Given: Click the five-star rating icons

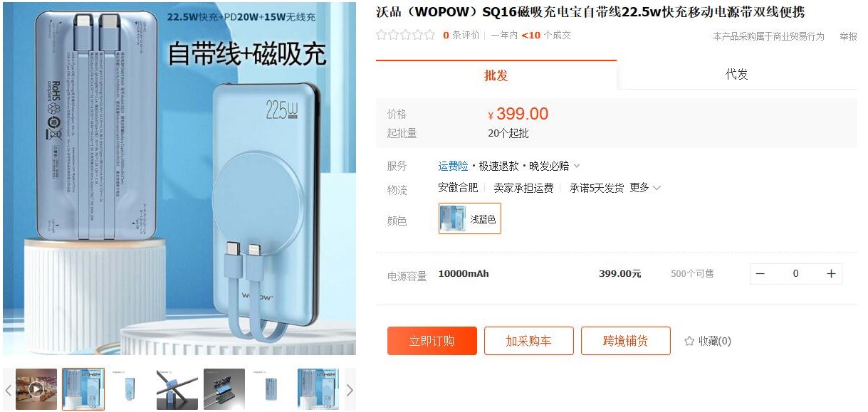Looking at the screenshot, I should tap(405, 35).
